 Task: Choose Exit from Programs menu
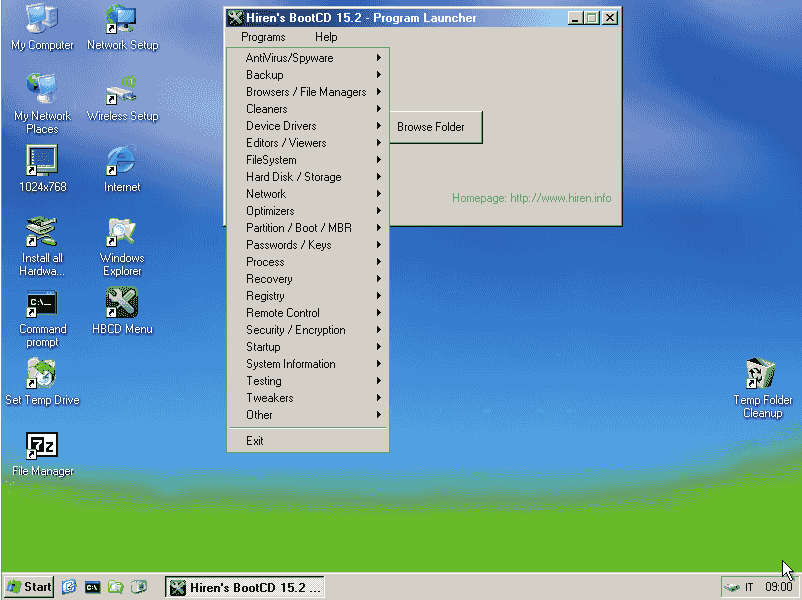pyautogui.click(x=308, y=440)
